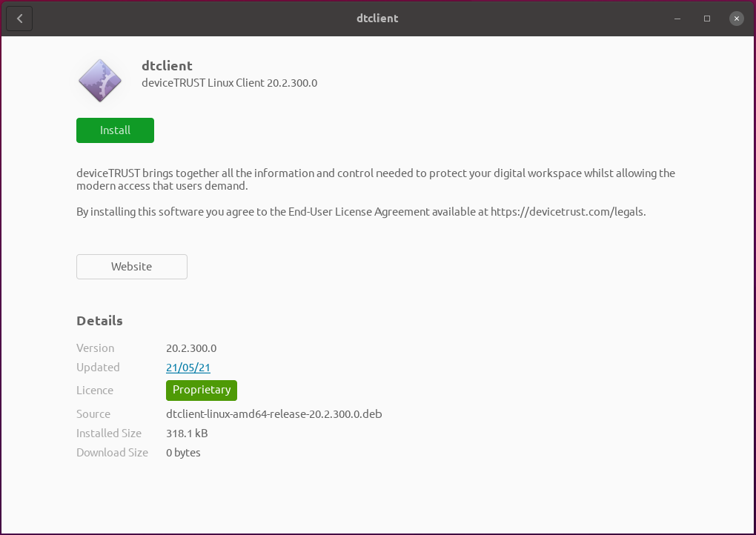
Task: Click the Source filename dtclient-linux-amd64-release-20.2.300.0.deb
Action: tap(274, 413)
